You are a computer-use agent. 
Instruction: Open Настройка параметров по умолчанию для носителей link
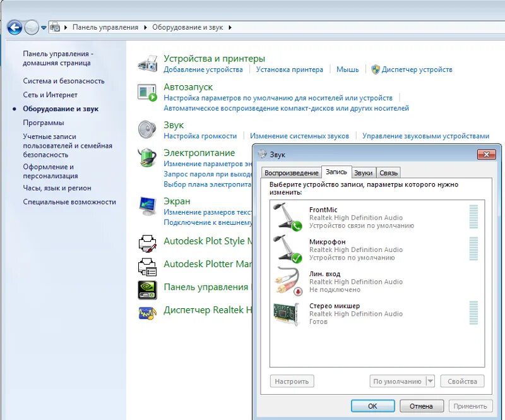coord(278,98)
